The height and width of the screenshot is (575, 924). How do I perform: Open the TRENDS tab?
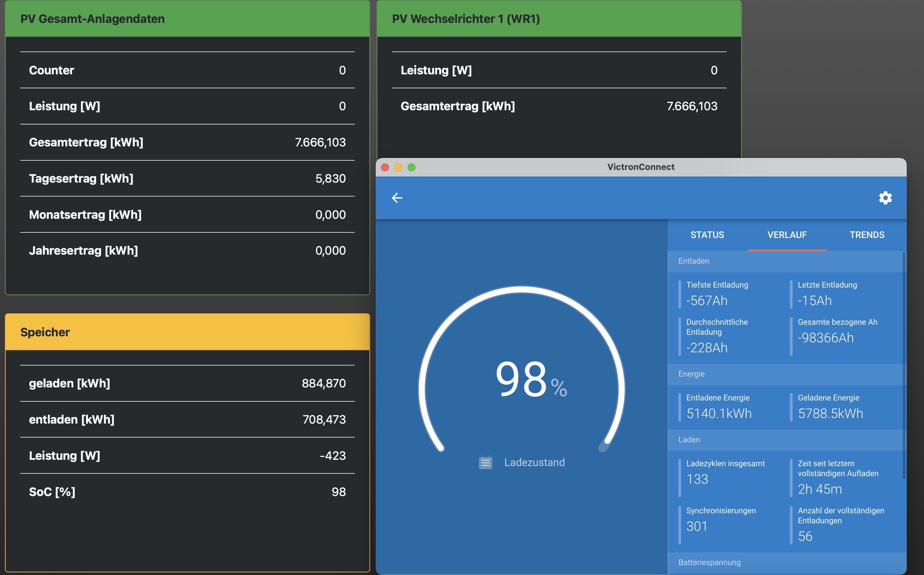click(x=867, y=235)
